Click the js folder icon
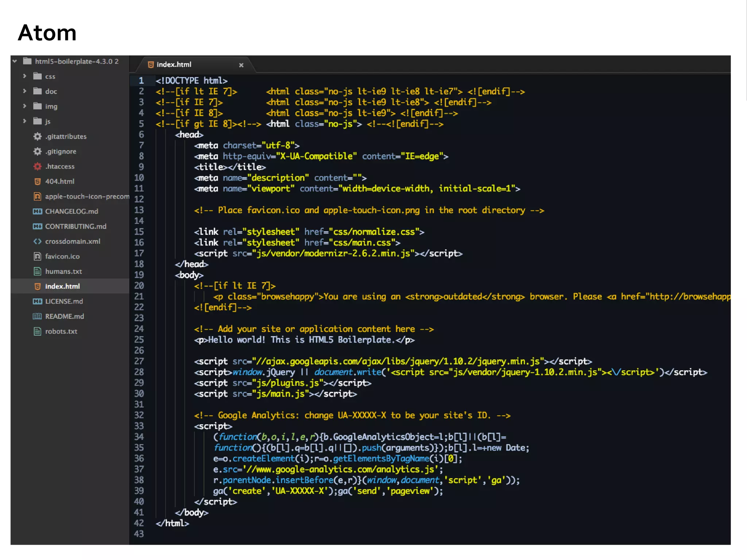Viewport: 747px width, 560px height. [x=37, y=121]
